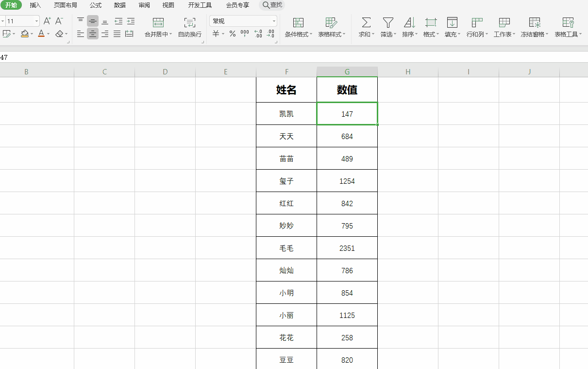Align cell text to the left

pyautogui.click(x=81, y=34)
